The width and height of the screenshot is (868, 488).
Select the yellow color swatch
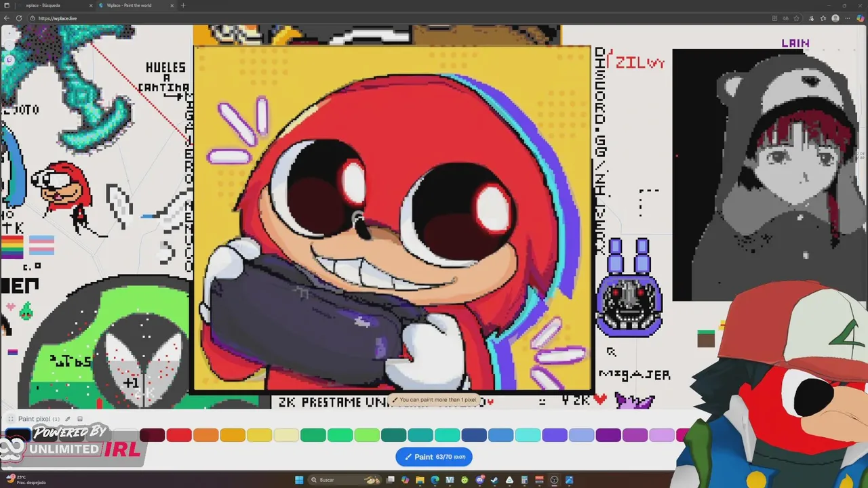tap(260, 435)
